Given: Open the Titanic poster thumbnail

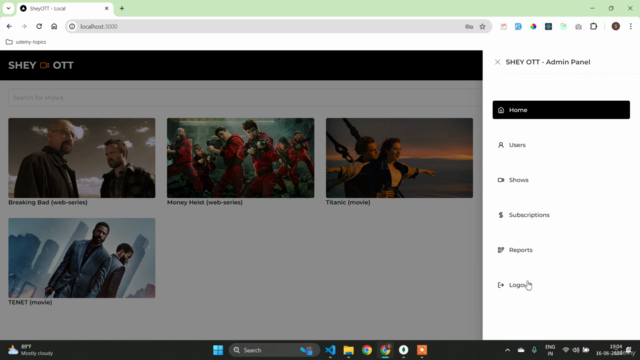Looking at the screenshot, I should click(x=399, y=158).
